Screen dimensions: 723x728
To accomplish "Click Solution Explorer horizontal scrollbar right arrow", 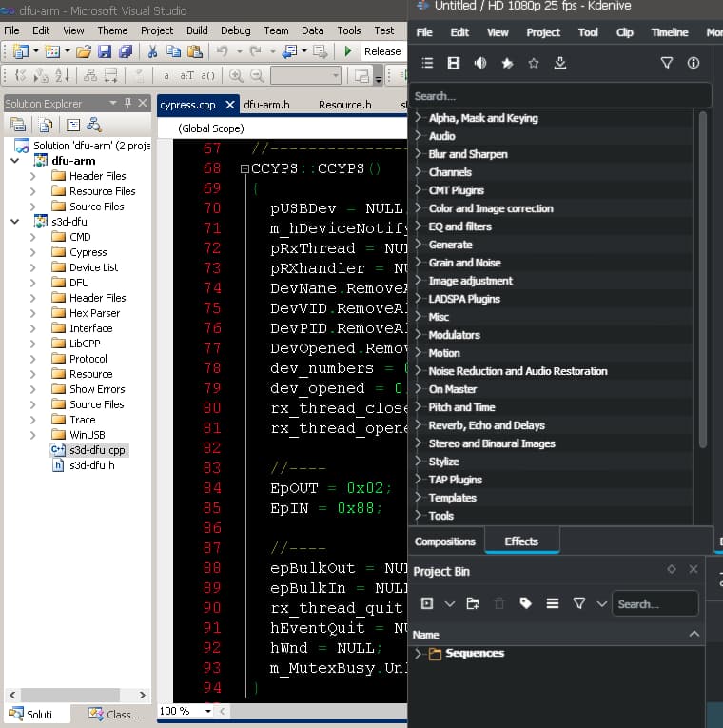I will [x=143, y=695].
